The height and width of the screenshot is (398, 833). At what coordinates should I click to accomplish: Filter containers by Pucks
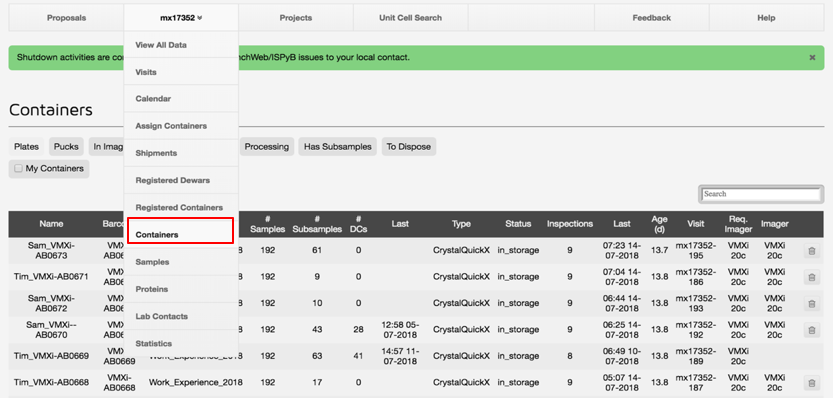click(x=66, y=147)
